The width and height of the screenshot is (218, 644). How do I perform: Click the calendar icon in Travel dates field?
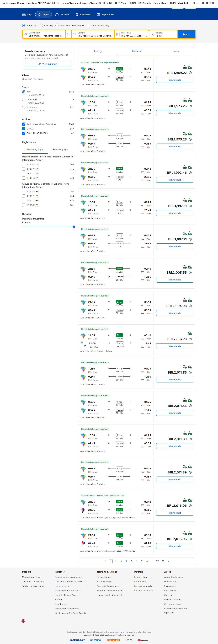pyautogui.click(x=118, y=34)
